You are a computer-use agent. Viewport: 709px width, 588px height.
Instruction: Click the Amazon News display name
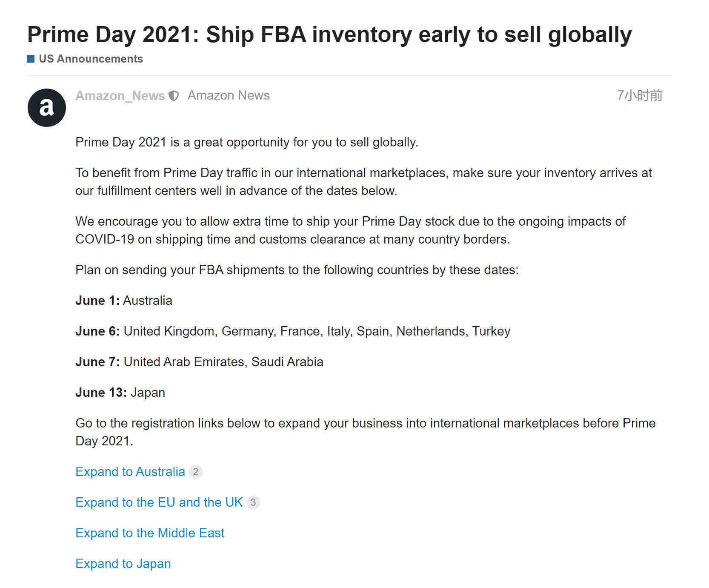point(229,95)
